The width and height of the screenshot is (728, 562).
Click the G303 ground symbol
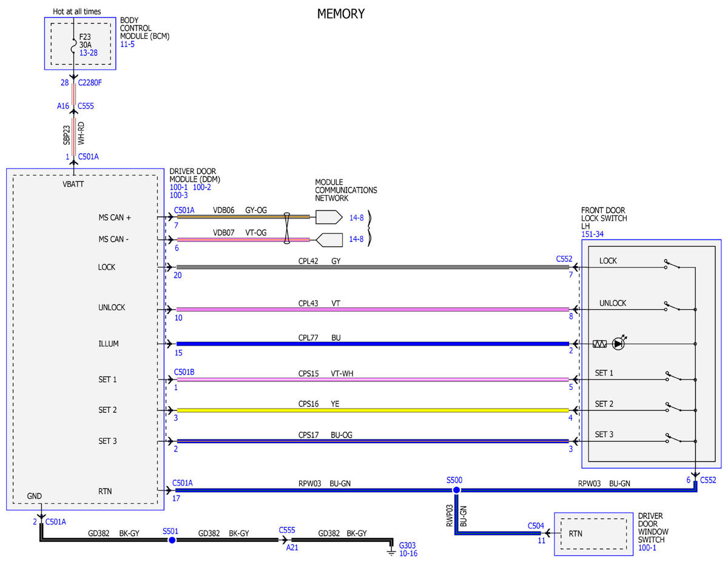pos(391,550)
